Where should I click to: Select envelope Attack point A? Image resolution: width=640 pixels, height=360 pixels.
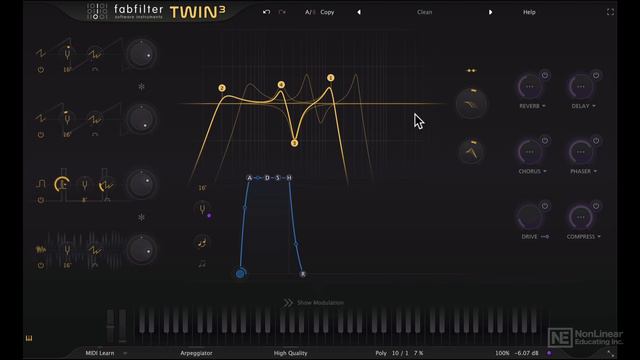point(249,178)
